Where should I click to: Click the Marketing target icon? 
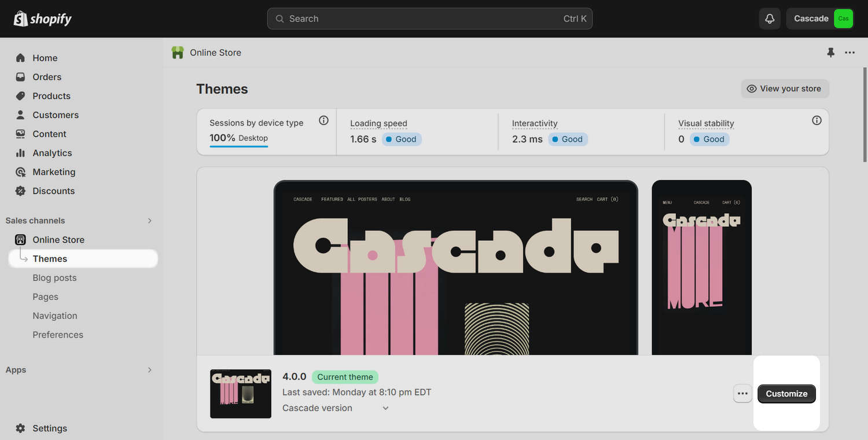click(x=20, y=172)
